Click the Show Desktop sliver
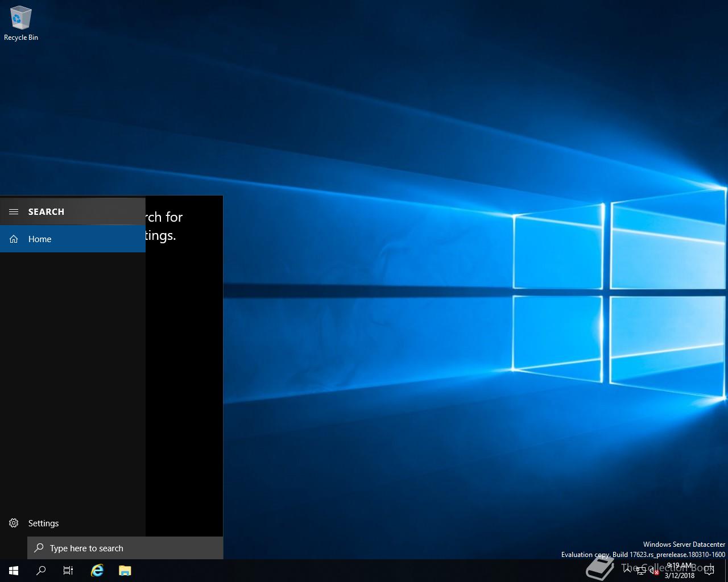Image resolution: width=728 pixels, height=582 pixels. click(x=726, y=571)
